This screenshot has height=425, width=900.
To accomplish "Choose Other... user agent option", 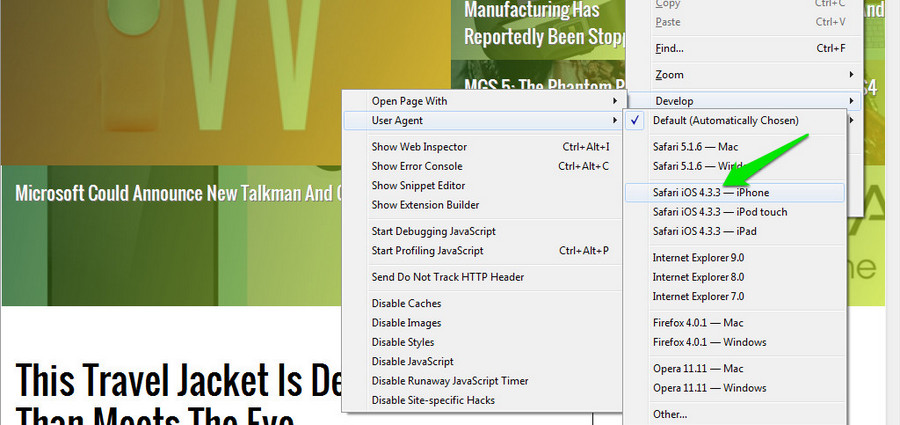I will 735,414.
